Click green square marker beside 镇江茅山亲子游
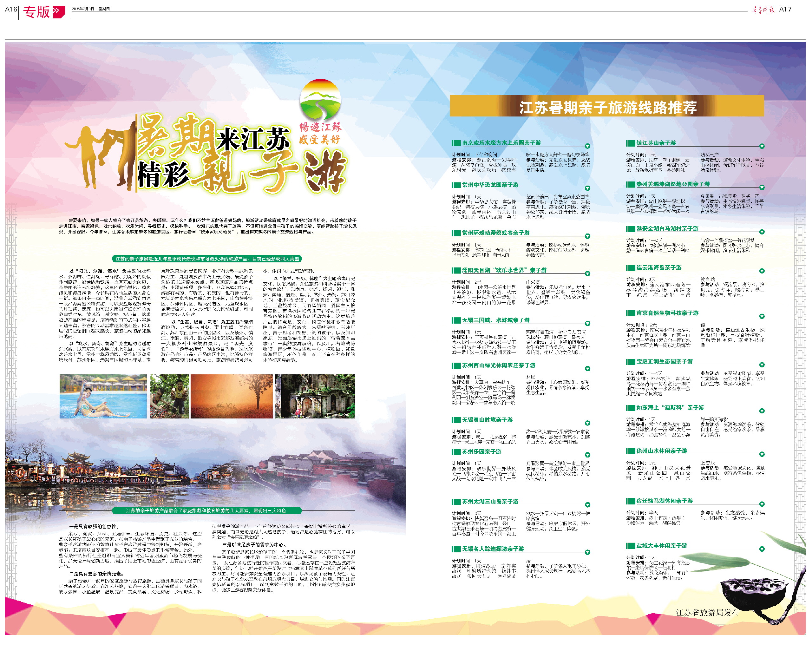Image resolution: width=812 pixels, height=645 pixels. (631, 143)
